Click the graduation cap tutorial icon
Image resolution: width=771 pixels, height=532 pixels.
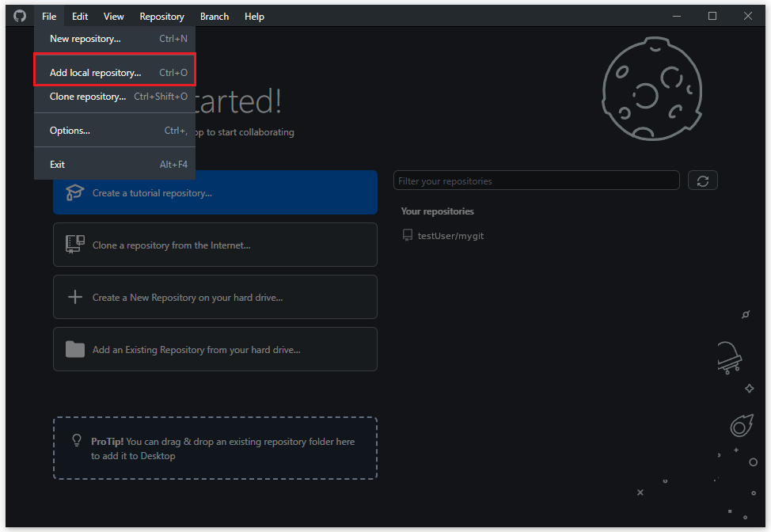pyautogui.click(x=75, y=192)
